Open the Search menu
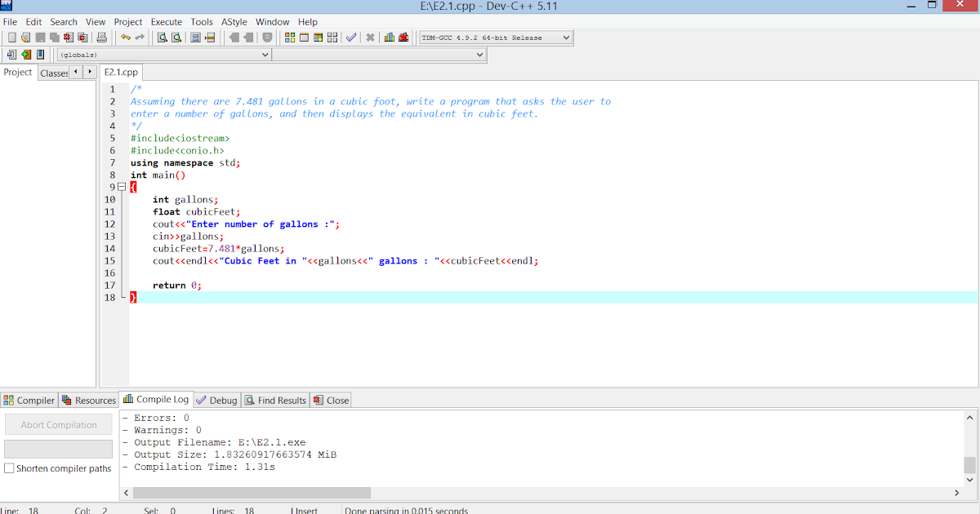The height and width of the screenshot is (514, 980). pyautogui.click(x=64, y=22)
